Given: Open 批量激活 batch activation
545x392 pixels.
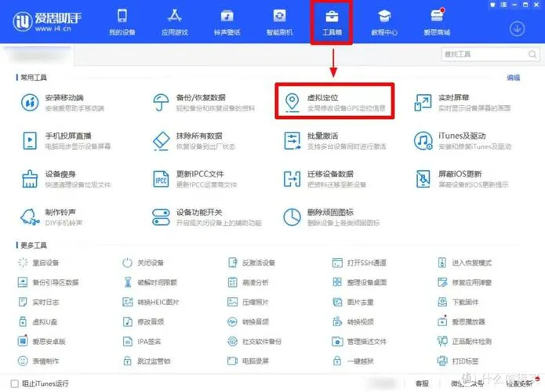Looking at the screenshot, I should [335, 140].
